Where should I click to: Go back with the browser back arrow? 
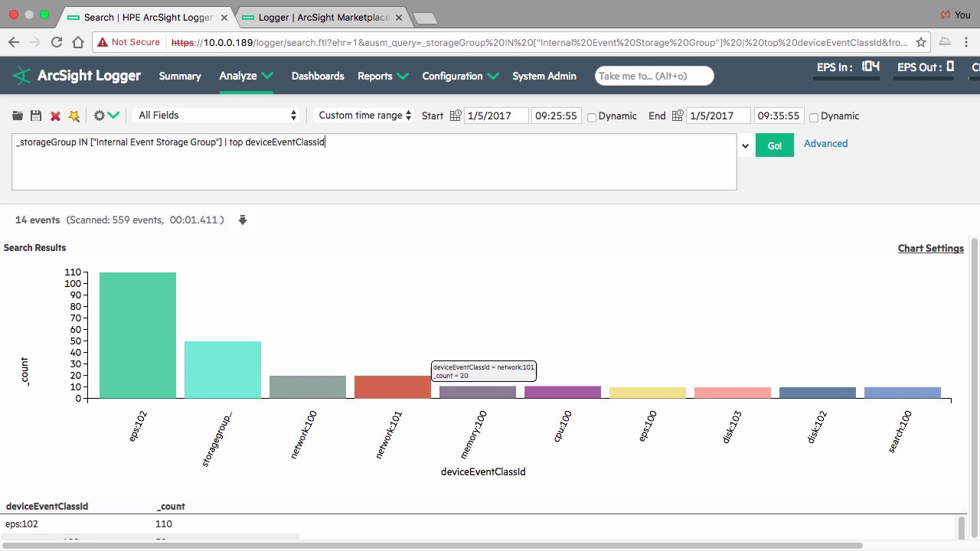15,43
